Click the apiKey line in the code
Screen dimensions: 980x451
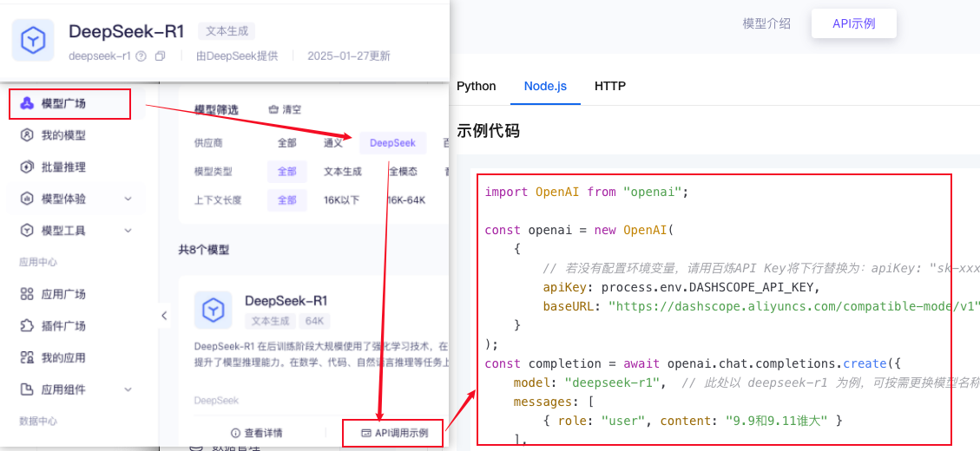pos(681,287)
